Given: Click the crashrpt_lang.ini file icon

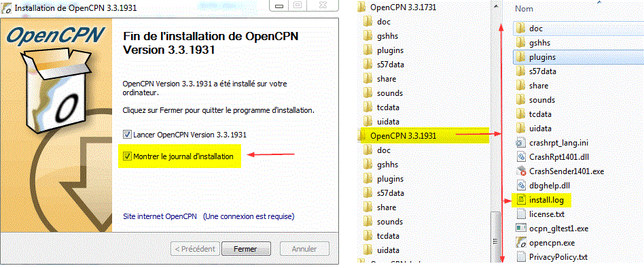Looking at the screenshot, I should (521, 143).
